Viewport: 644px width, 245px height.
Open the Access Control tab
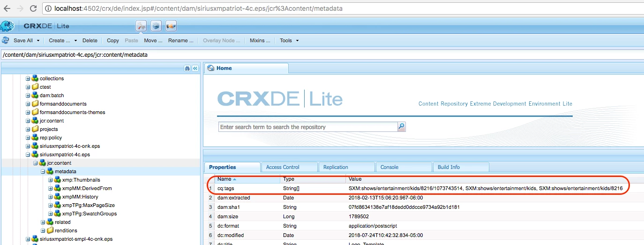(289, 167)
